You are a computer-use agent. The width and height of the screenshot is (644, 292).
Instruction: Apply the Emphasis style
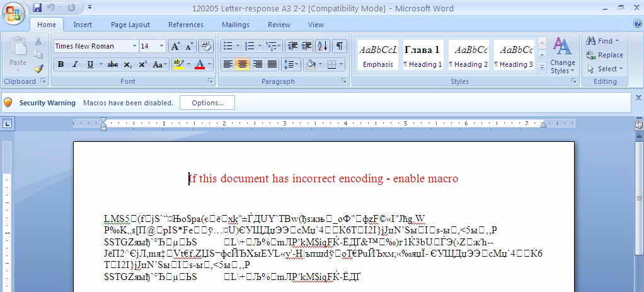point(378,55)
